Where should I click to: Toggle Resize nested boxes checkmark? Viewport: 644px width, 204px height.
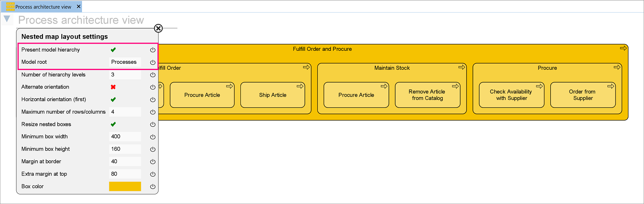tap(113, 124)
